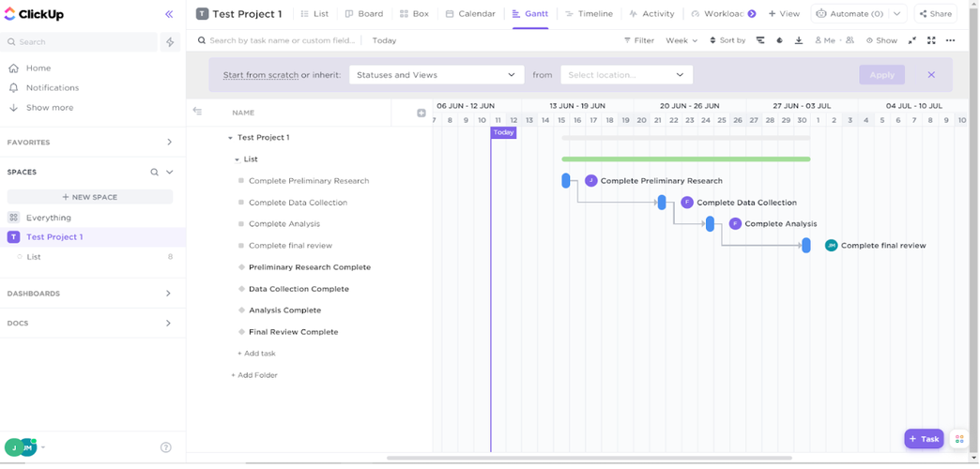
Task: Toggle the Show options control
Action: pyautogui.click(x=881, y=40)
